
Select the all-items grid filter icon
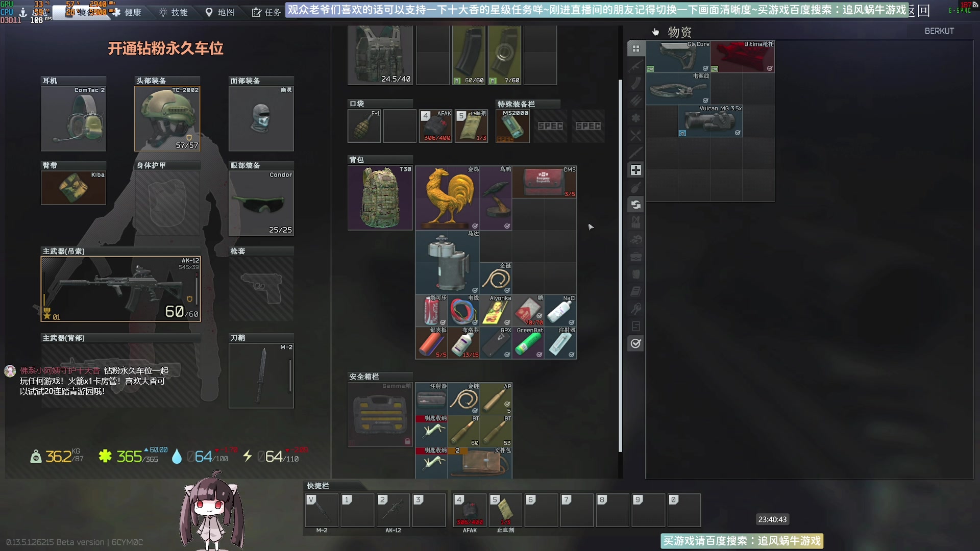[635, 48]
